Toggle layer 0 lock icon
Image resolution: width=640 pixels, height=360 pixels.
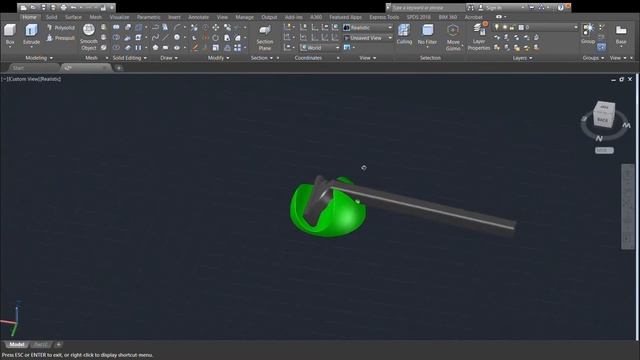pos(512,27)
